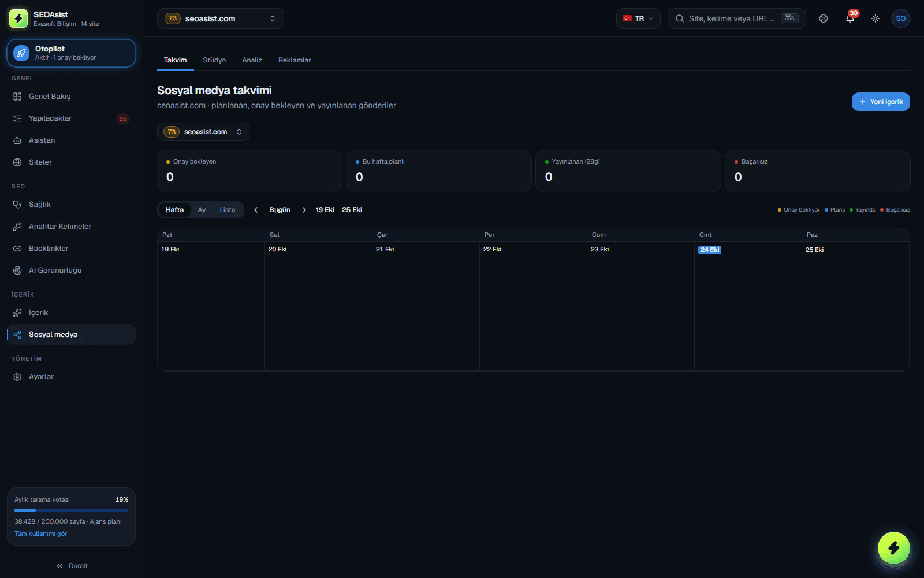This screenshot has width=924, height=578.
Task: Switch calendar to Ay view
Action: (x=202, y=210)
